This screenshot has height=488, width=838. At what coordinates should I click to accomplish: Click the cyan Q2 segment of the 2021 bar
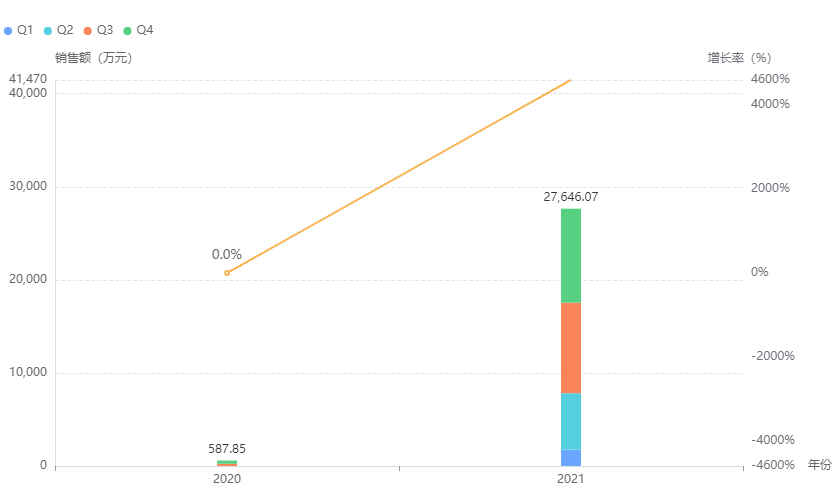(570, 421)
